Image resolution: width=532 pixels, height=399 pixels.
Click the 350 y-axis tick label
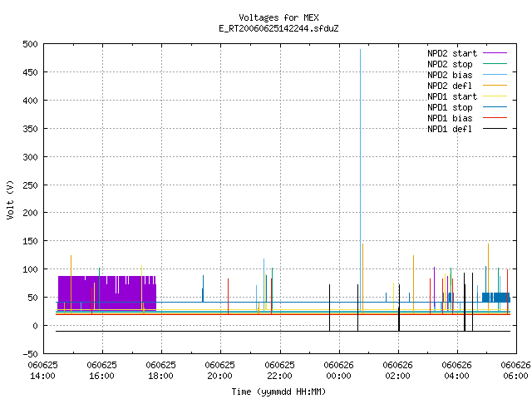pyautogui.click(x=30, y=129)
